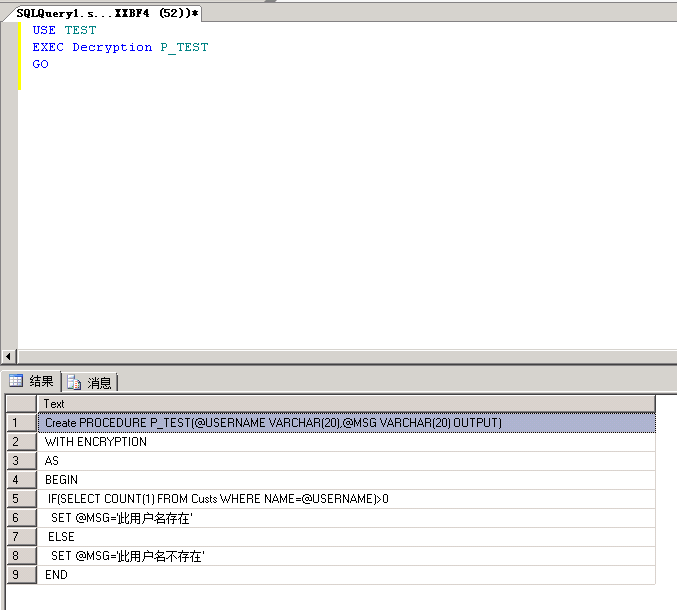Select row header number 5
This screenshot has width=677, height=610.
(21, 499)
